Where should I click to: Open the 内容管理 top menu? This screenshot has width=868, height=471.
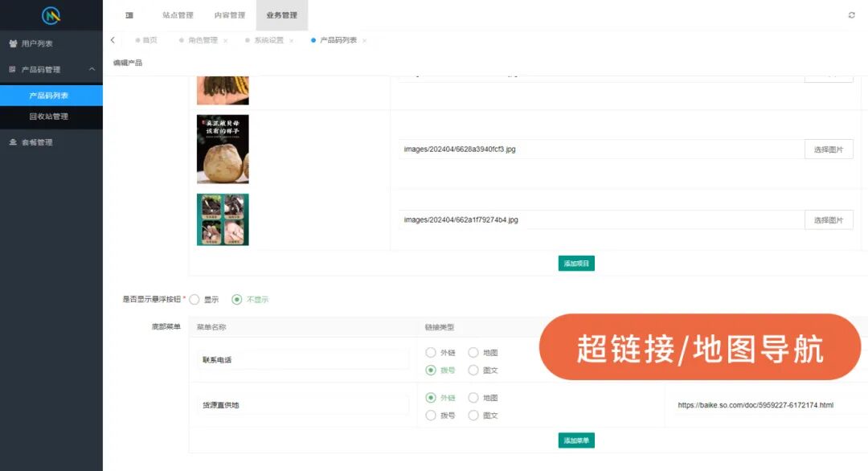pyautogui.click(x=230, y=15)
